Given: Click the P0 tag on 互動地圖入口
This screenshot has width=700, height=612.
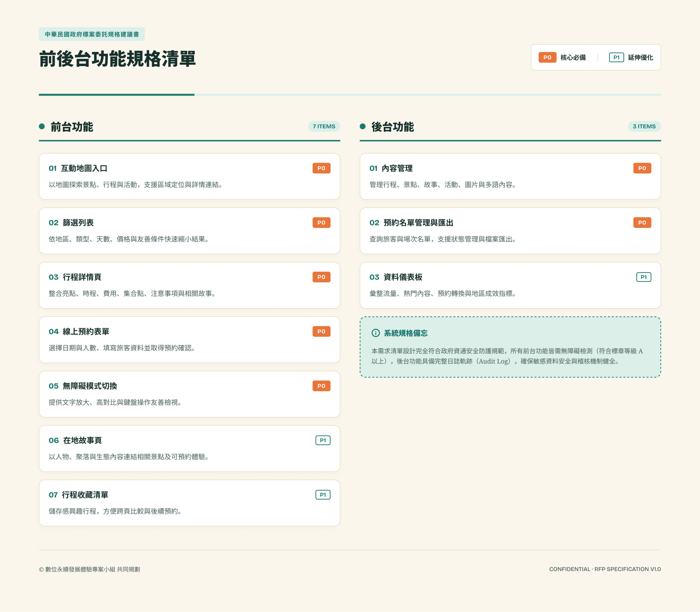Looking at the screenshot, I should click(321, 168).
